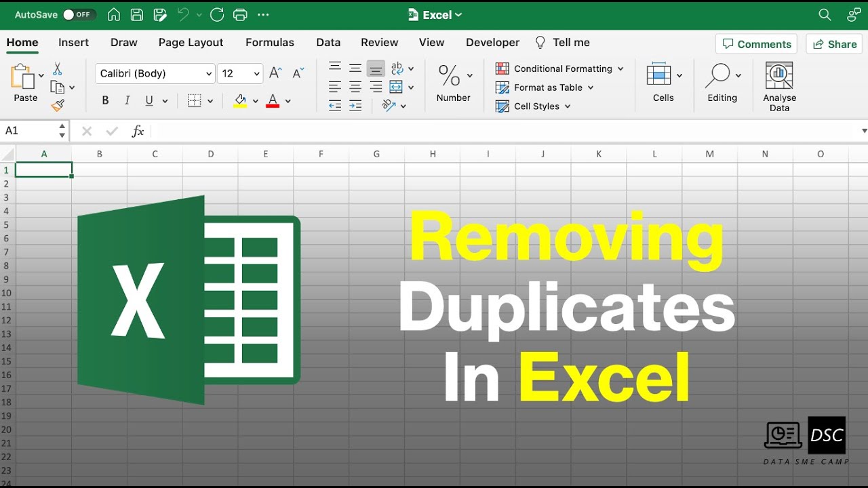
Task: Click the Tell me search box
Action: (x=563, y=42)
